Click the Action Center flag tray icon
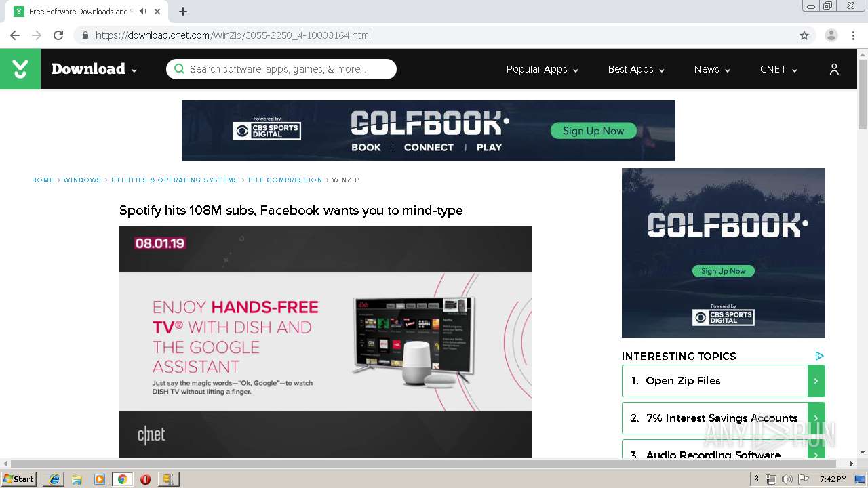Screen dimensions: 868x488 pyautogui.click(x=804, y=479)
